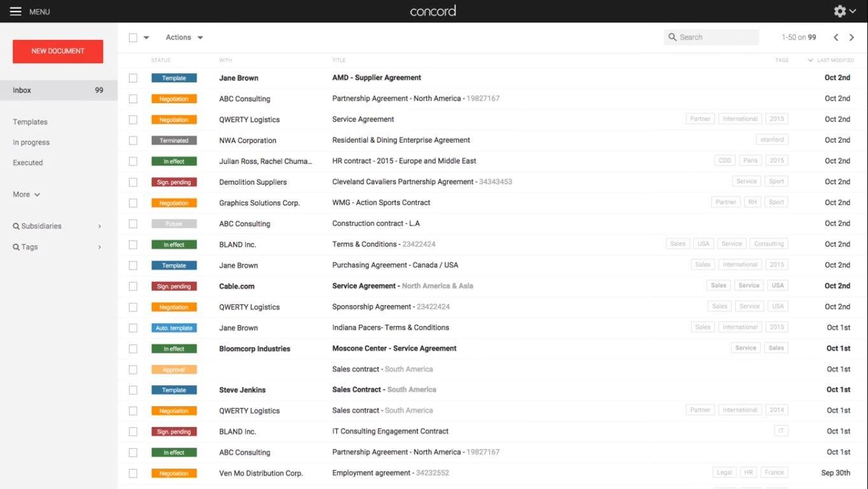Viewport: 868px width, 489px height.
Task: Click the search magnifier icon
Action: pos(672,38)
